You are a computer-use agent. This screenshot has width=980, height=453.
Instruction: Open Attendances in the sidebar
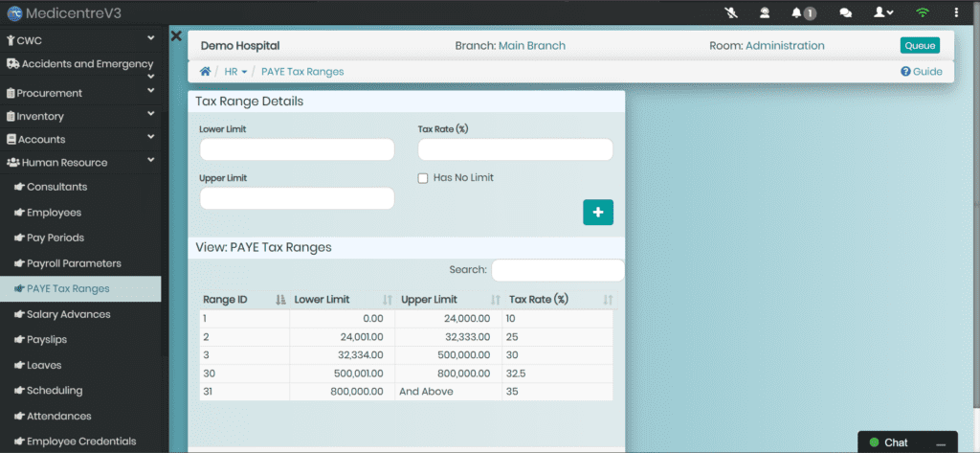coord(80,416)
